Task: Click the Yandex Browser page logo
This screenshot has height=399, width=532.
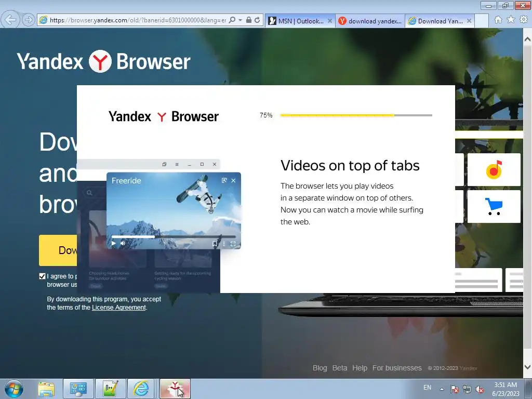Action: click(103, 61)
